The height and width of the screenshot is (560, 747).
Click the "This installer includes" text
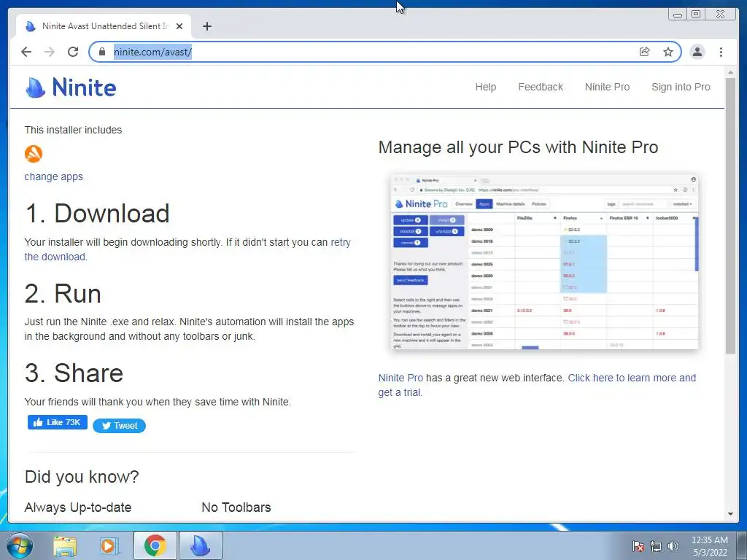point(73,130)
